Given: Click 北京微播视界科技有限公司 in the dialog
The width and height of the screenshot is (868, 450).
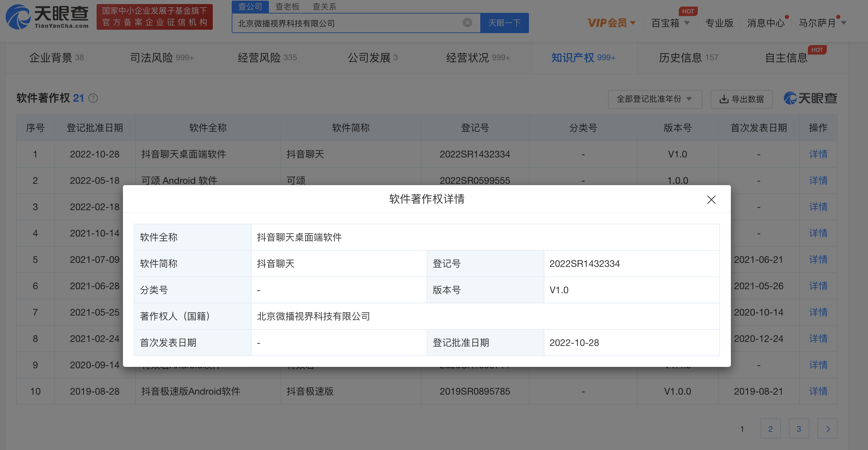Looking at the screenshot, I should (313, 316).
